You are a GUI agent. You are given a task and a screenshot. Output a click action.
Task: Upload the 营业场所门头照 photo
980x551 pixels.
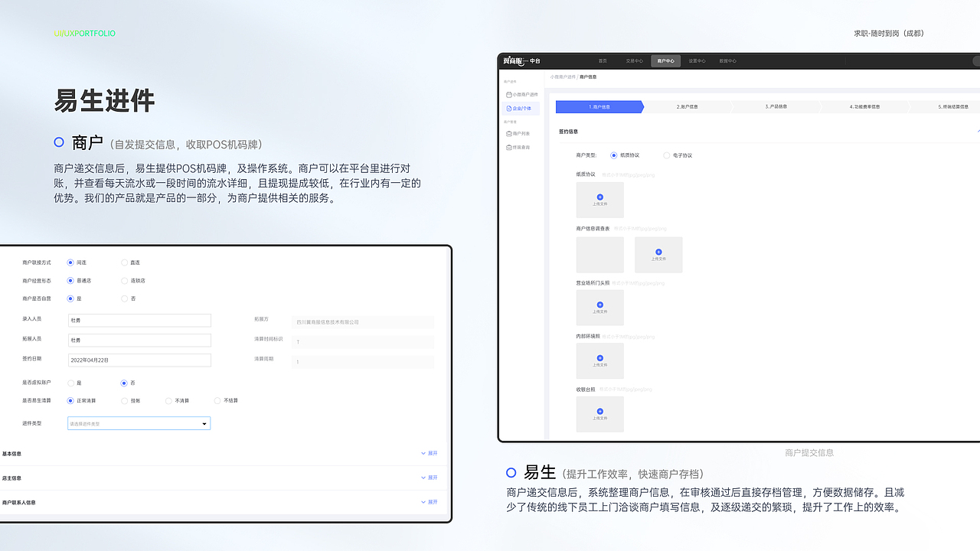(x=599, y=308)
